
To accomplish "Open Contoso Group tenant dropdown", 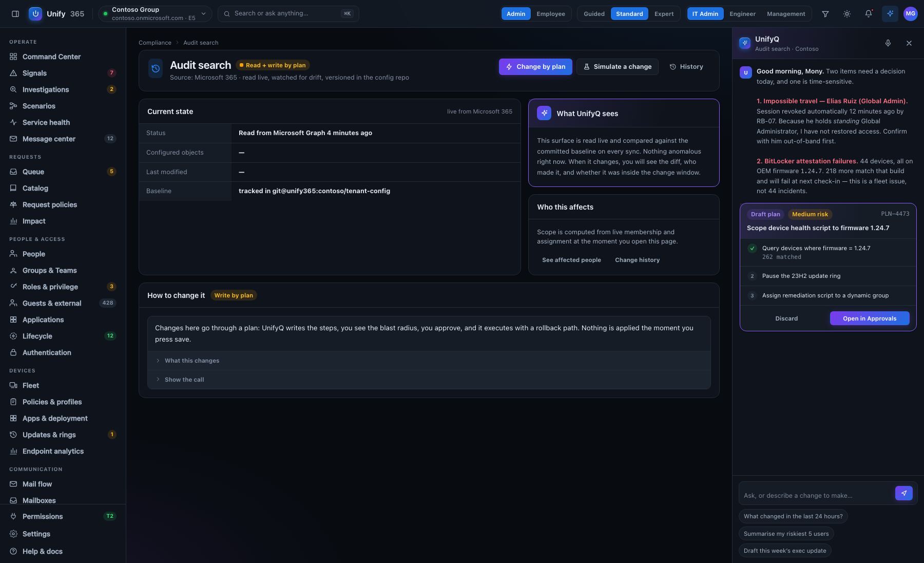I will (x=155, y=14).
